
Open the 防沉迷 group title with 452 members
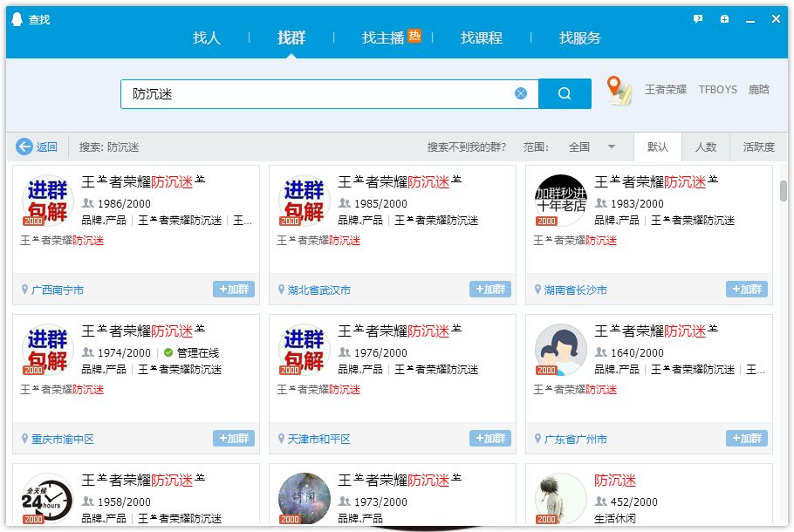coord(615,481)
